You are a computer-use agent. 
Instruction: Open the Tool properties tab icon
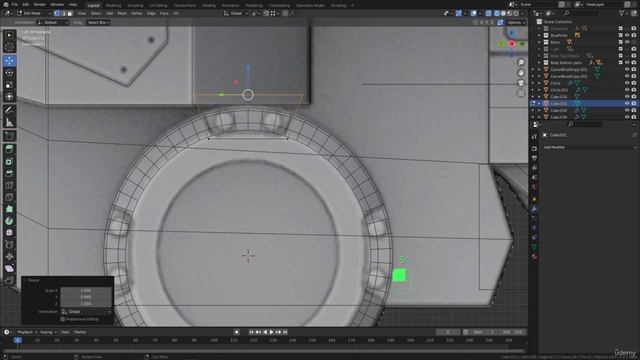[x=534, y=137]
